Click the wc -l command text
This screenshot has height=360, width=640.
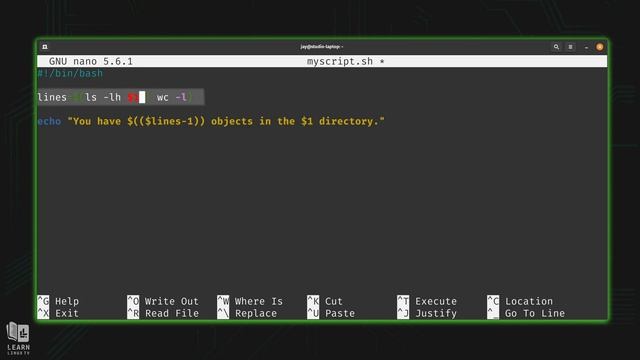pos(172,98)
